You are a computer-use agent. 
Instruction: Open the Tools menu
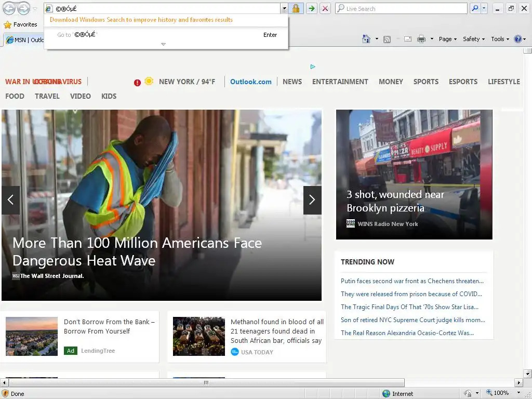pos(500,39)
